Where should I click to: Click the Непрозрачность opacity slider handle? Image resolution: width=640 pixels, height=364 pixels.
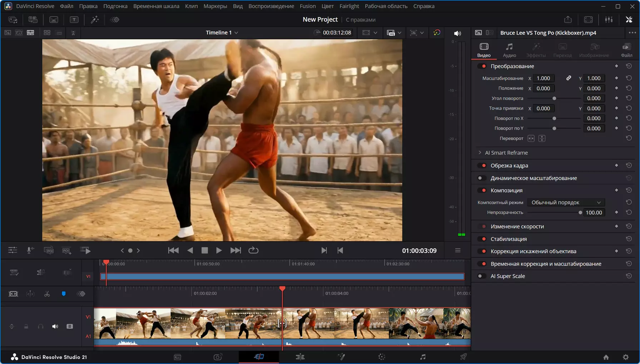tap(580, 212)
